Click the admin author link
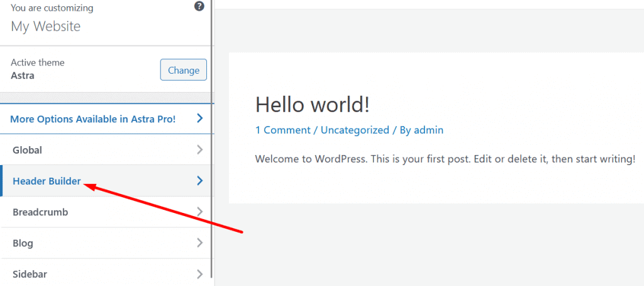 pyautogui.click(x=428, y=130)
